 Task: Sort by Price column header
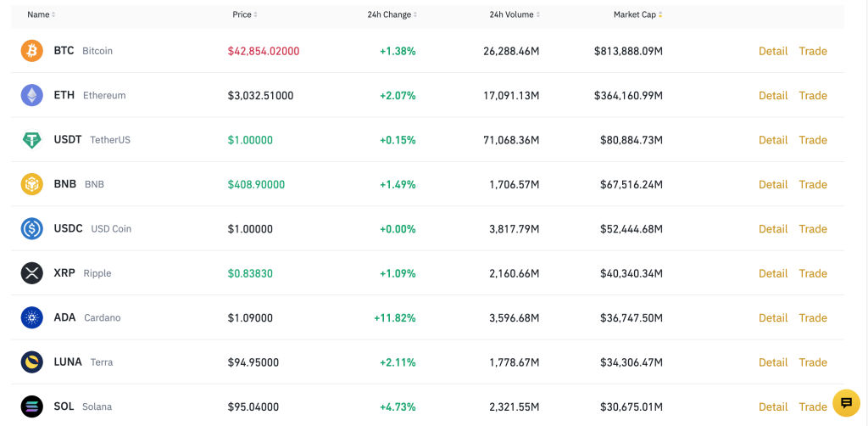point(245,14)
